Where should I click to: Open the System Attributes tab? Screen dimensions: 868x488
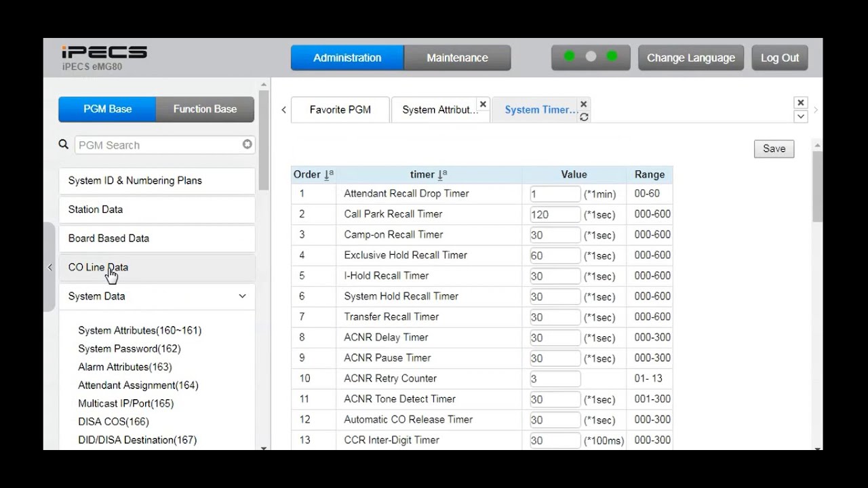tap(439, 110)
